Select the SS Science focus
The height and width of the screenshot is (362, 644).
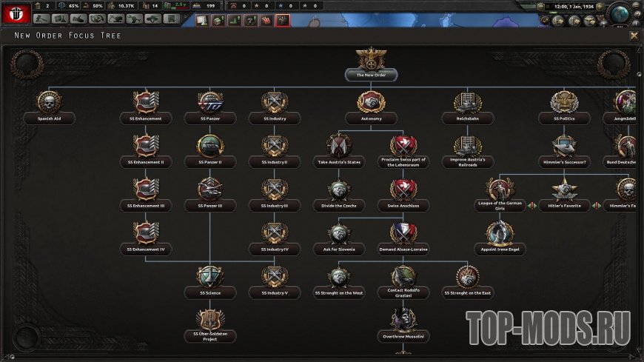[x=209, y=278]
